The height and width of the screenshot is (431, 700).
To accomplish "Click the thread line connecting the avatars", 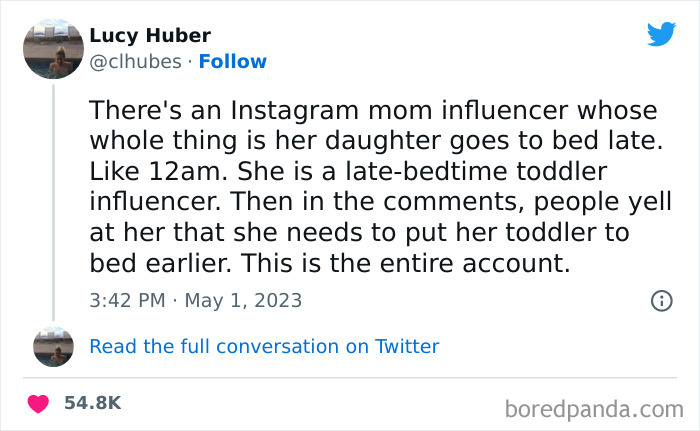I will (x=53, y=200).
